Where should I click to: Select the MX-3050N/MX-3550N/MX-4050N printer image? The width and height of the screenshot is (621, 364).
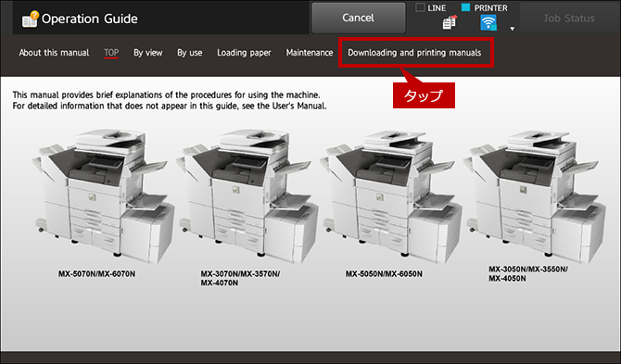click(536, 196)
